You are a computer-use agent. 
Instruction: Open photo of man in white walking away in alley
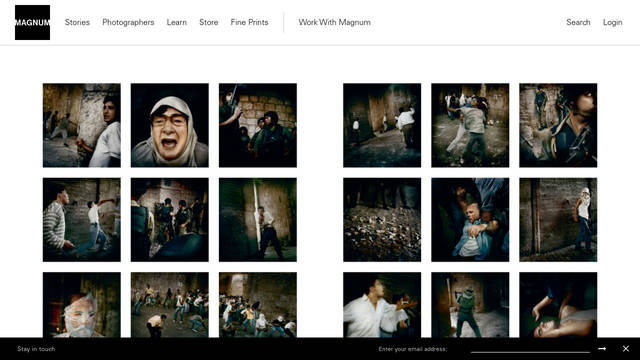tap(382, 125)
